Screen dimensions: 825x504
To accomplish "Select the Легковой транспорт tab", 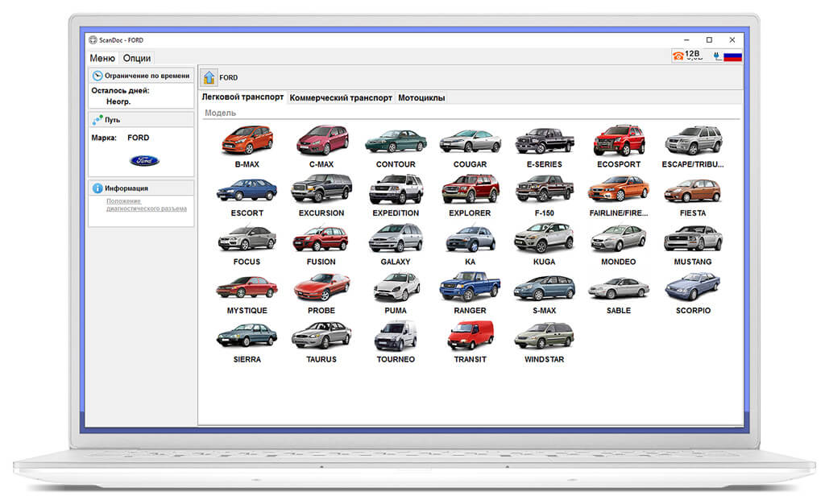I will pos(243,97).
